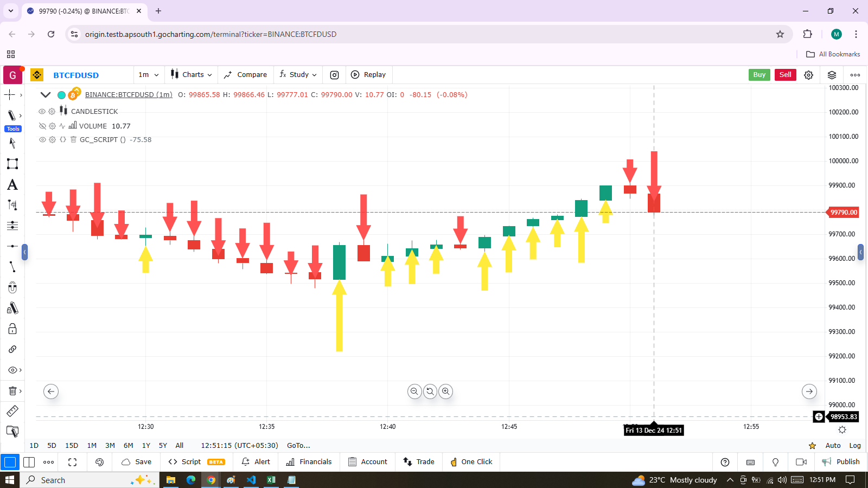
Task: Show the VOLUME indicator
Action: pos(42,126)
